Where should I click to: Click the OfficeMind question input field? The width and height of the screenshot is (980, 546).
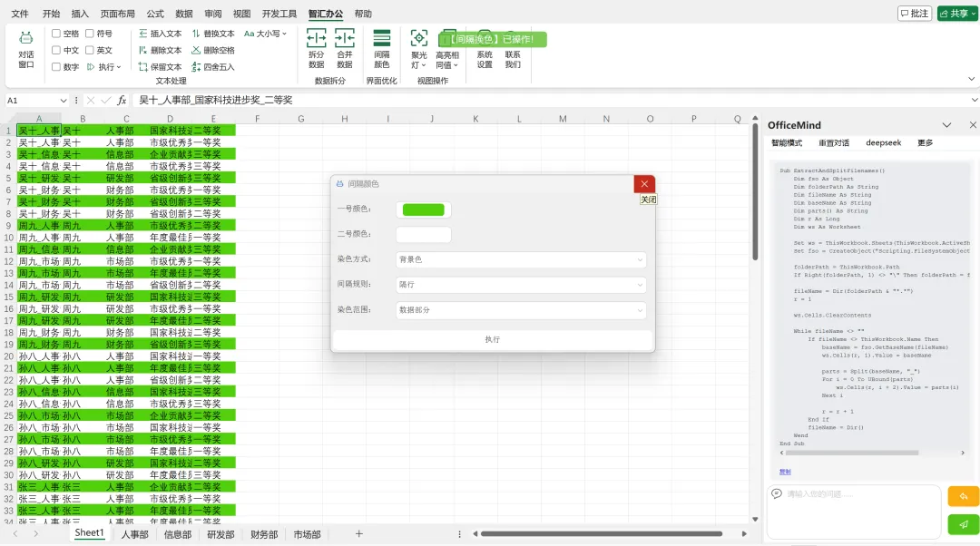click(x=854, y=511)
